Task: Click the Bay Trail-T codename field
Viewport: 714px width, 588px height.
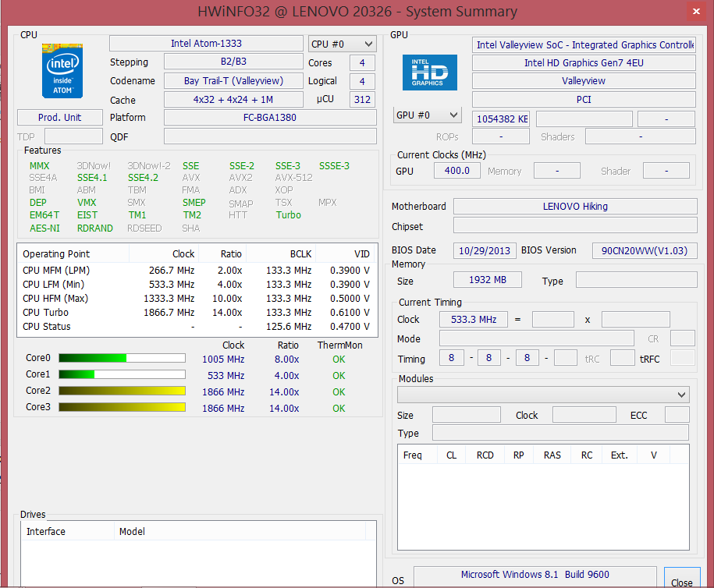Action: [x=233, y=80]
